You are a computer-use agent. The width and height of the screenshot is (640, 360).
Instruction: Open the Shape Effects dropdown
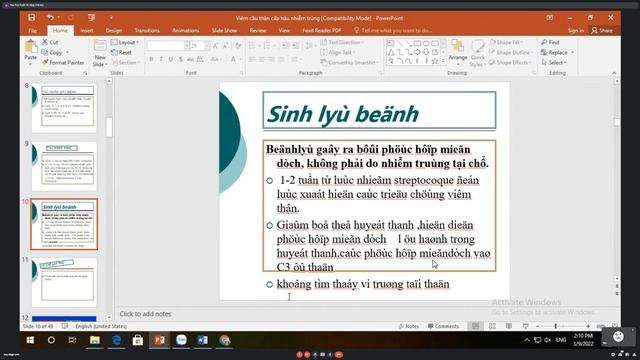pyautogui.click(x=510, y=62)
